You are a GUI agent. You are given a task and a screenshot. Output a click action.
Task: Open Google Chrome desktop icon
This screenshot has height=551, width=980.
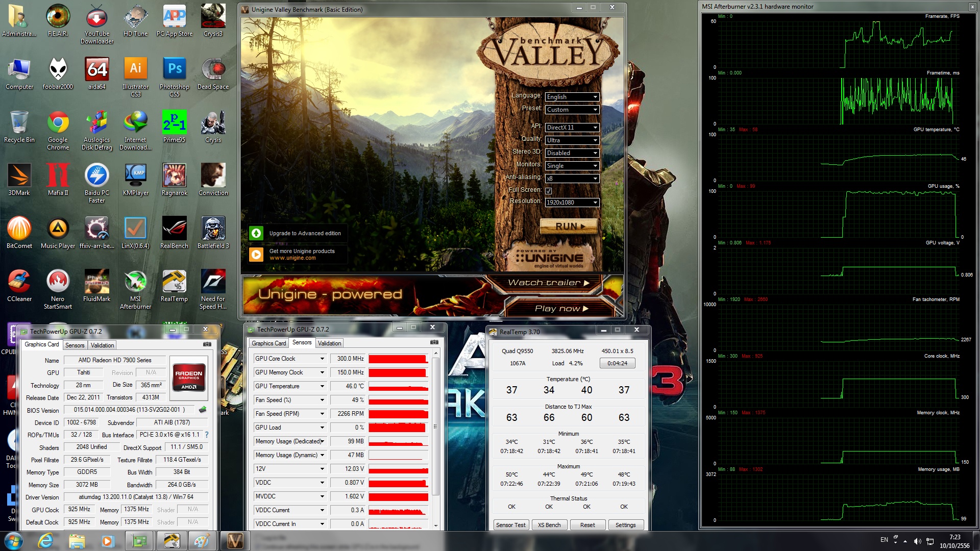click(x=58, y=130)
